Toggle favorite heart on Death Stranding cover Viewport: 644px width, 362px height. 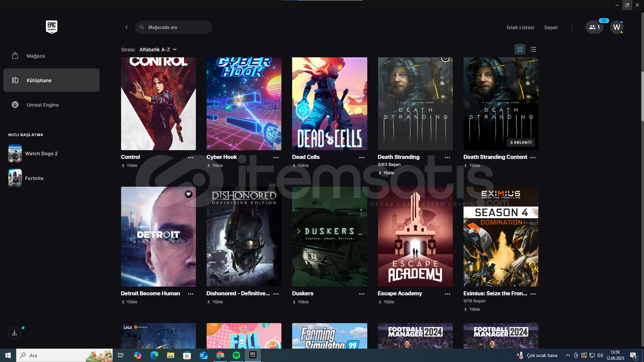[445, 58]
